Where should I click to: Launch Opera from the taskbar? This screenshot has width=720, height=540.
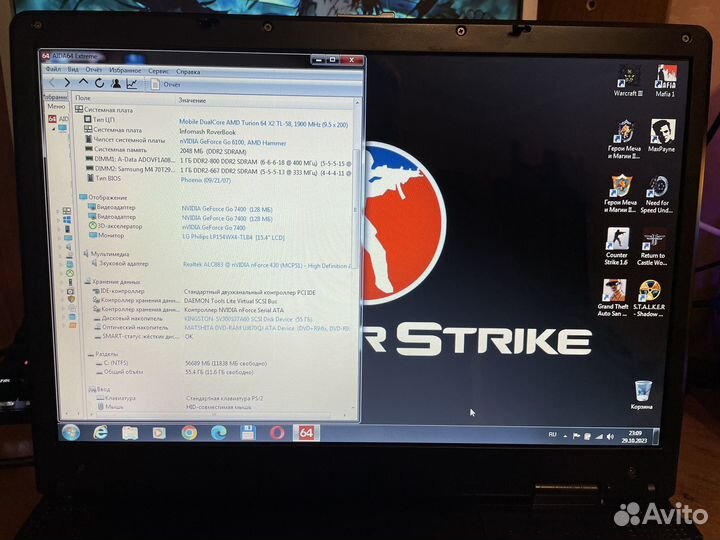click(x=277, y=433)
